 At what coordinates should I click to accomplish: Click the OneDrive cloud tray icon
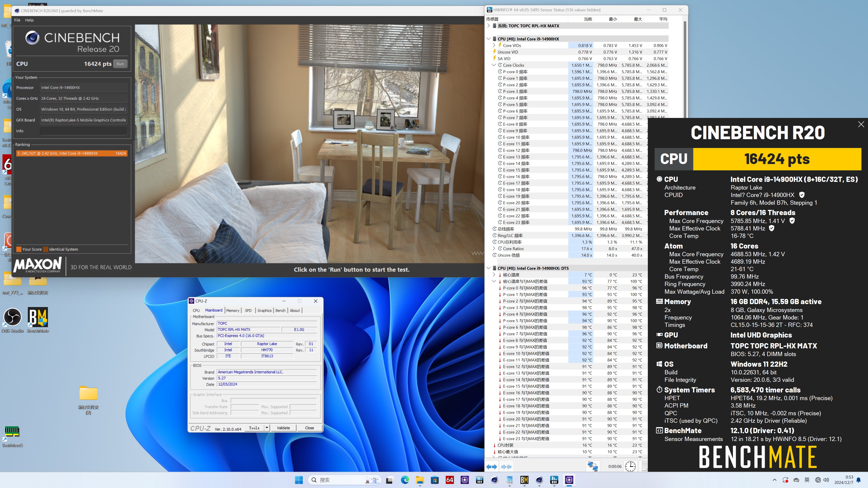tap(796, 480)
